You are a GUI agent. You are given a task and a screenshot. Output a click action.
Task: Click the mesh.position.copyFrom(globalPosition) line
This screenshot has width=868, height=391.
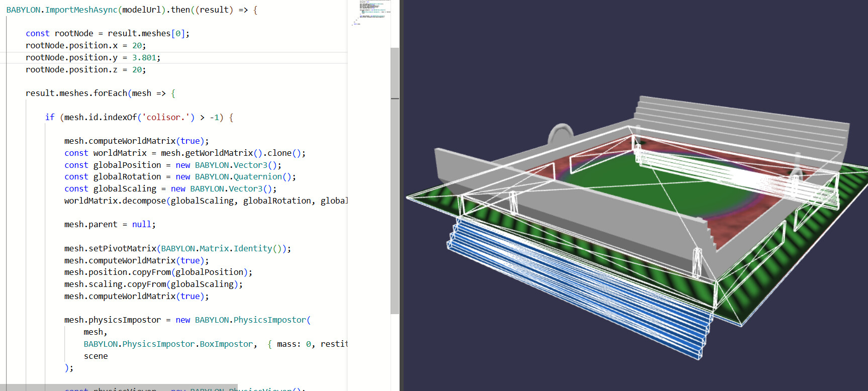click(x=158, y=272)
